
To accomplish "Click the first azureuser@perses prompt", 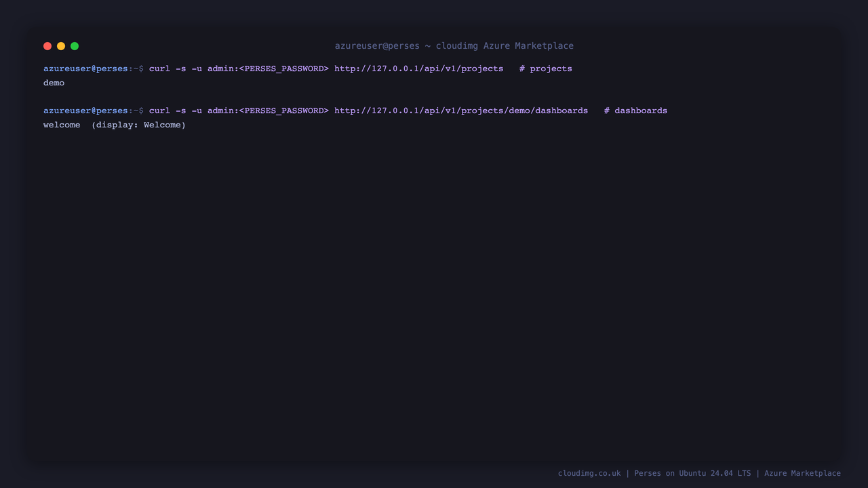I will [85, 68].
